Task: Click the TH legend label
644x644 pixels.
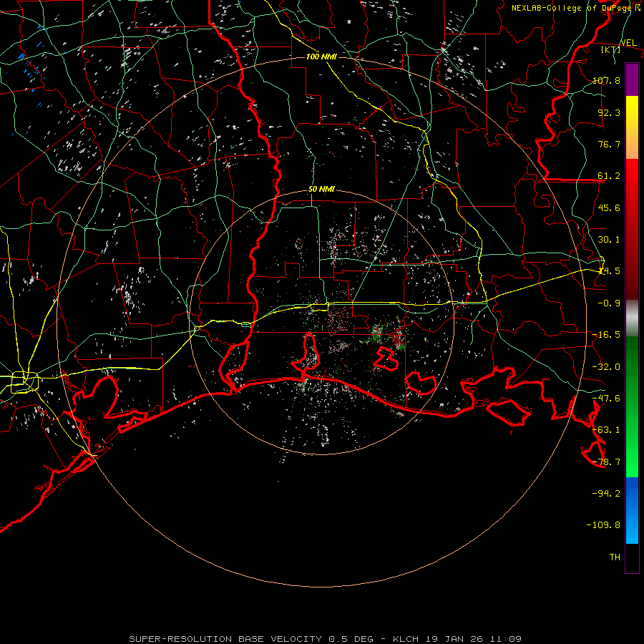Action: (x=615, y=557)
